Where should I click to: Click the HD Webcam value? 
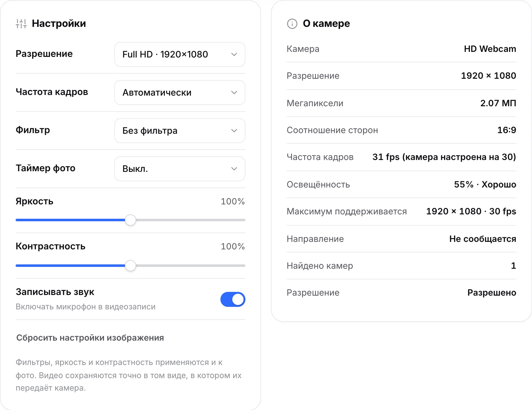[490, 49]
